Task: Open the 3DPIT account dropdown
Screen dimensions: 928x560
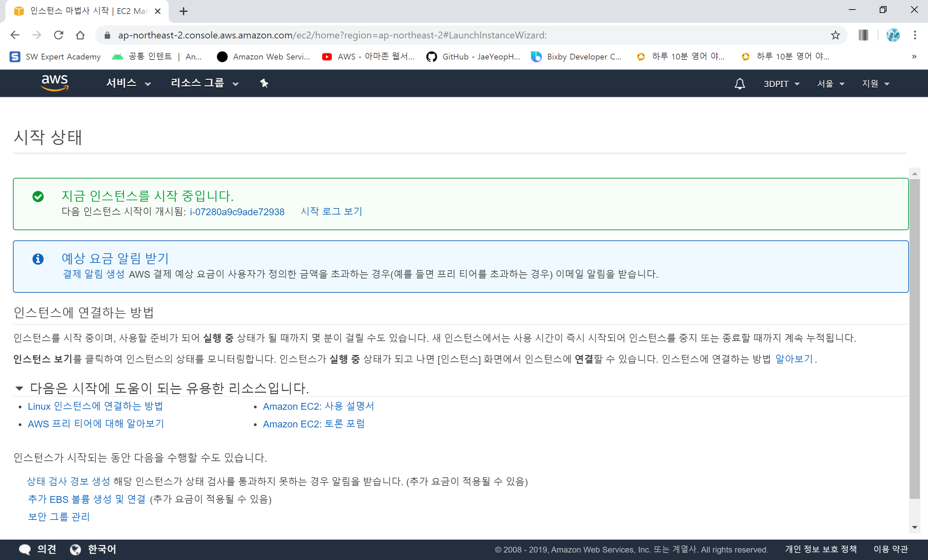Action: 781,84
